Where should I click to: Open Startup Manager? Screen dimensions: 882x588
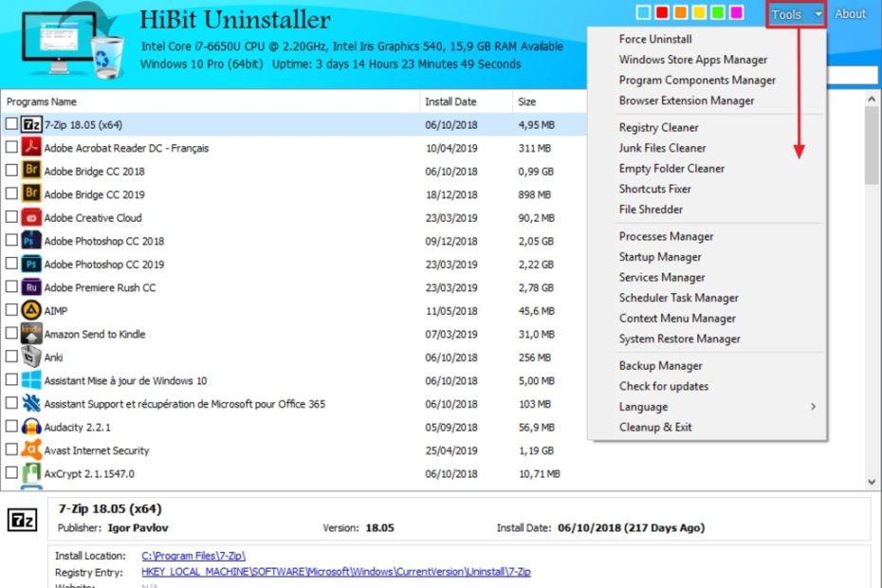660,257
